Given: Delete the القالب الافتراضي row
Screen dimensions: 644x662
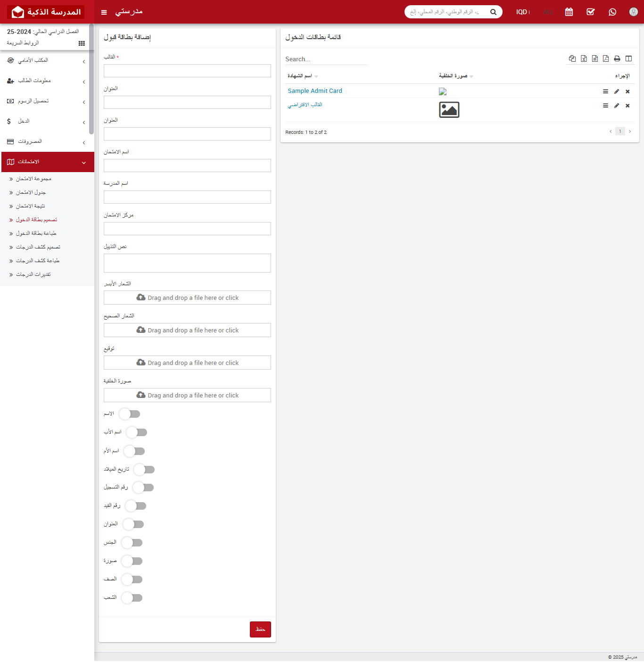Looking at the screenshot, I should point(627,106).
